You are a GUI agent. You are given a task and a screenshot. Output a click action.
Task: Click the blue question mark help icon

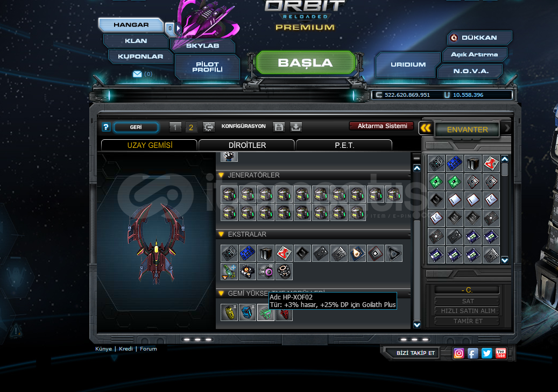point(106,127)
